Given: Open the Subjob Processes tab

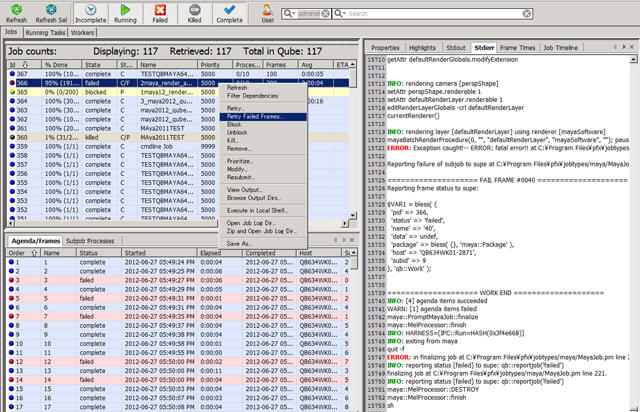Looking at the screenshot, I should click(x=90, y=241).
